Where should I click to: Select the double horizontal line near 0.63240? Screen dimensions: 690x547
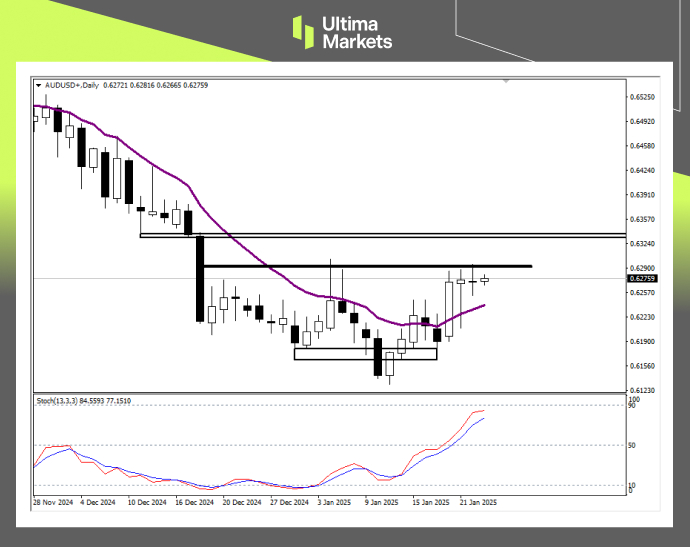(x=400, y=236)
